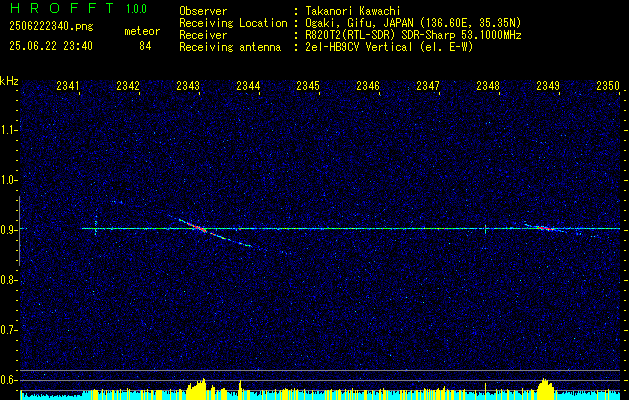Click the signal level peak below 2349
629x400 pixels.
click(x=545, y=387)
